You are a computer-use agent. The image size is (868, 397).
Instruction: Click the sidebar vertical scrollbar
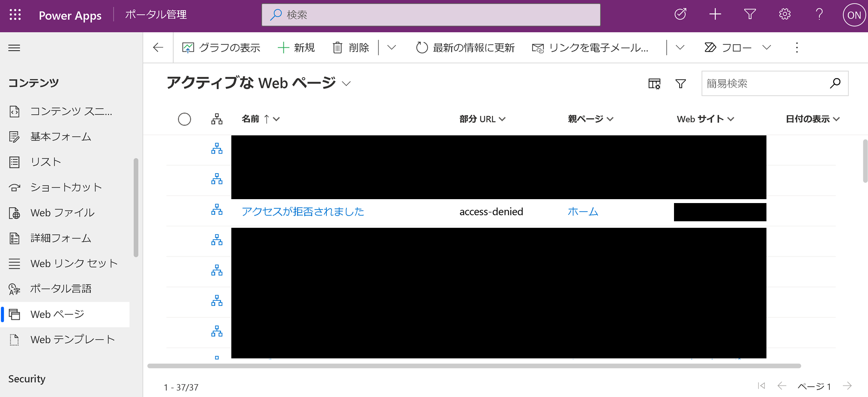click(136, 208)
